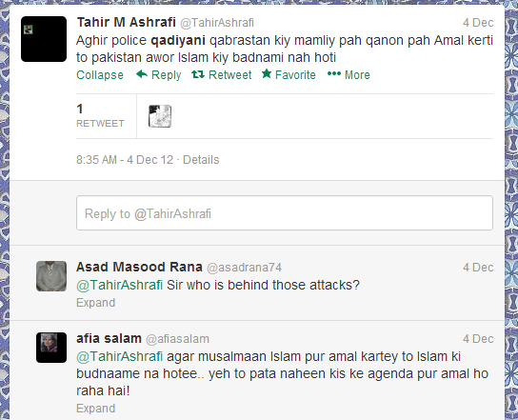Collapse the Tahir M Ashrafi tweet
Image resolution: width=518 pixels, height=420 pixels.
click(x=100, y=74)
